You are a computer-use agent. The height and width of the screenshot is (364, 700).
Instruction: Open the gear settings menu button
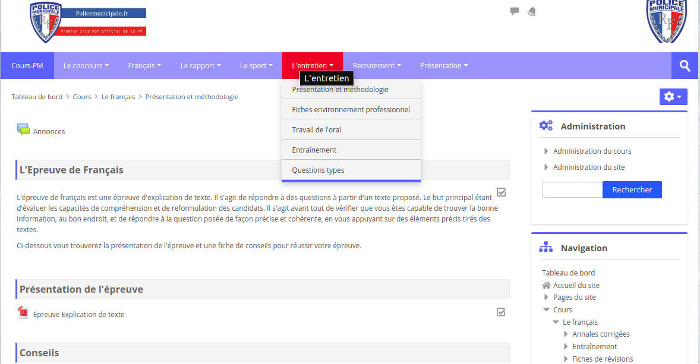673,96
